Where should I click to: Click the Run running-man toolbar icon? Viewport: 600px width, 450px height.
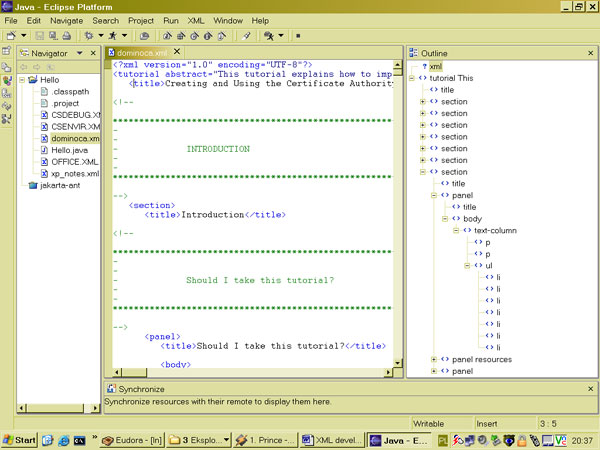coord(110,35)
